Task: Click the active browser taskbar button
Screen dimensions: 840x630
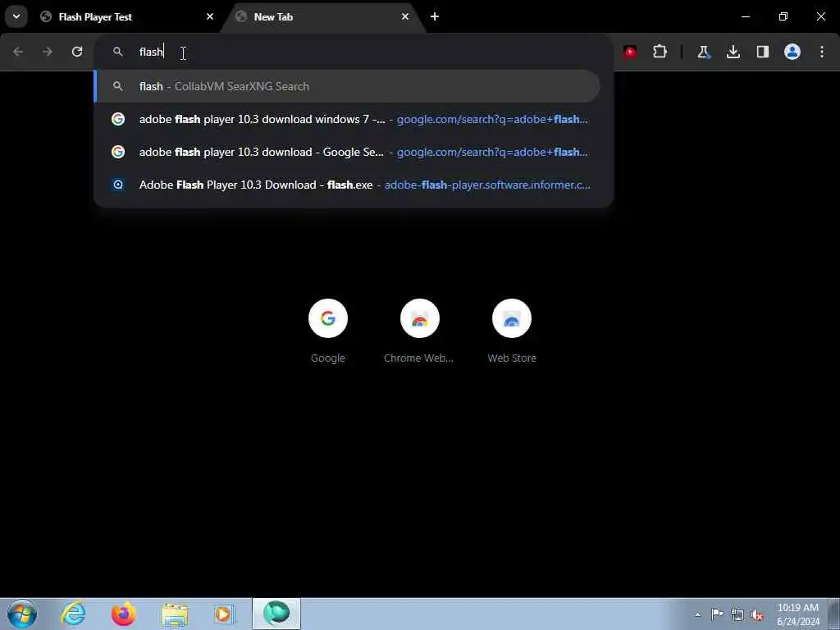Action: click(276, 614)
